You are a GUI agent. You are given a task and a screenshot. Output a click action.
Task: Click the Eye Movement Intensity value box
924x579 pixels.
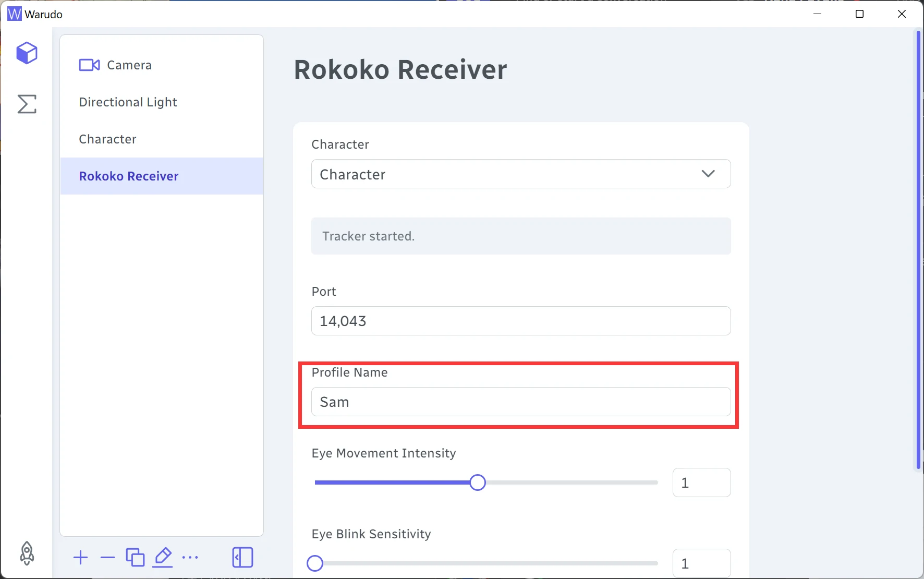[702, 482]
